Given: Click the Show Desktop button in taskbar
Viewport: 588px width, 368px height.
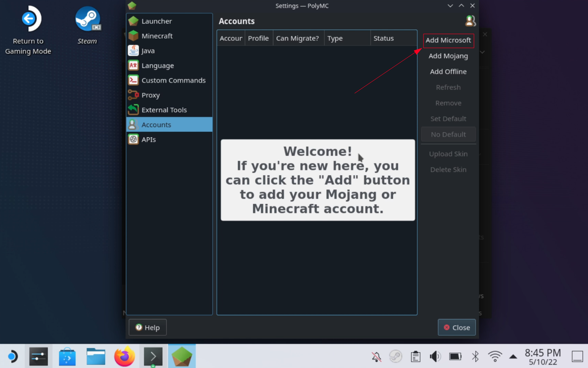Looking at the screenshot, I should 577,357.
